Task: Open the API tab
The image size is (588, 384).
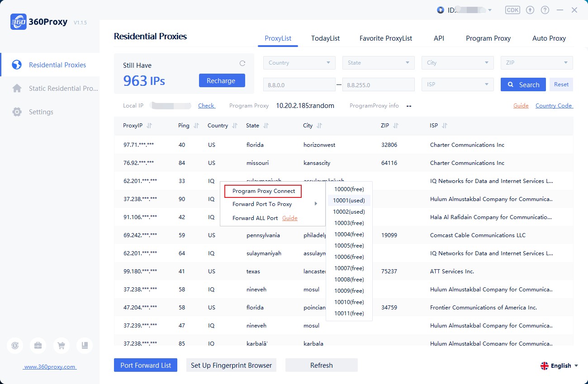Action: [x=439, y=38]
